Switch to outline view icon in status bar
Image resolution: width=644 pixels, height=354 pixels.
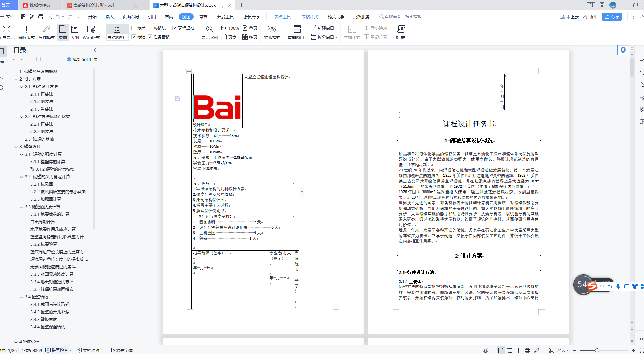510,350
